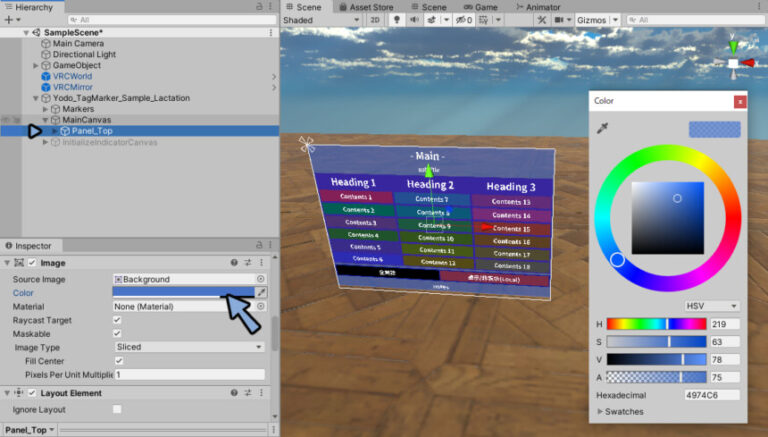Select the Hierarchy tab
Image resolution: width=768 pixels, height=437 pixels.
(29, 7)
